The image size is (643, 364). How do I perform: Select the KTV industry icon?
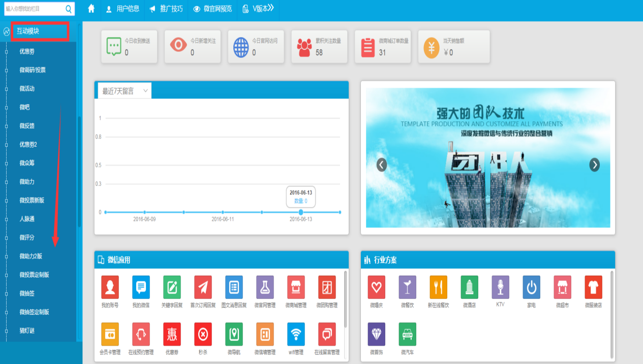pos(500,288)
